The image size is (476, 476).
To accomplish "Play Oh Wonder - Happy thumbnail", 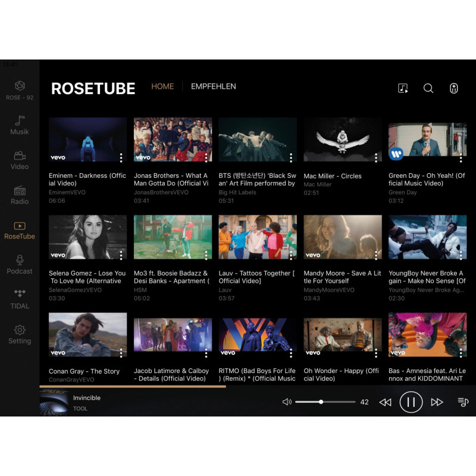I will [x=343, y=334].
